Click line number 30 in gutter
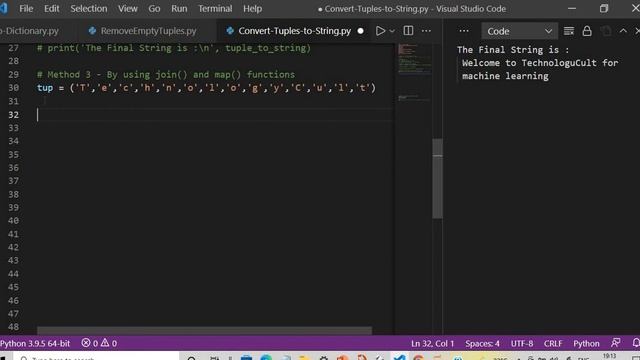 (x=13, y=88)
